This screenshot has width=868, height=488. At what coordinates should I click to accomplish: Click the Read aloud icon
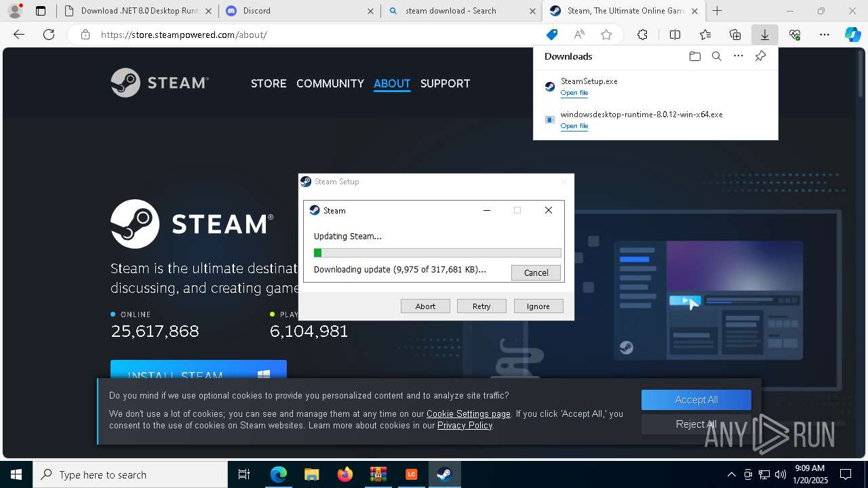(x=579, y=35)
